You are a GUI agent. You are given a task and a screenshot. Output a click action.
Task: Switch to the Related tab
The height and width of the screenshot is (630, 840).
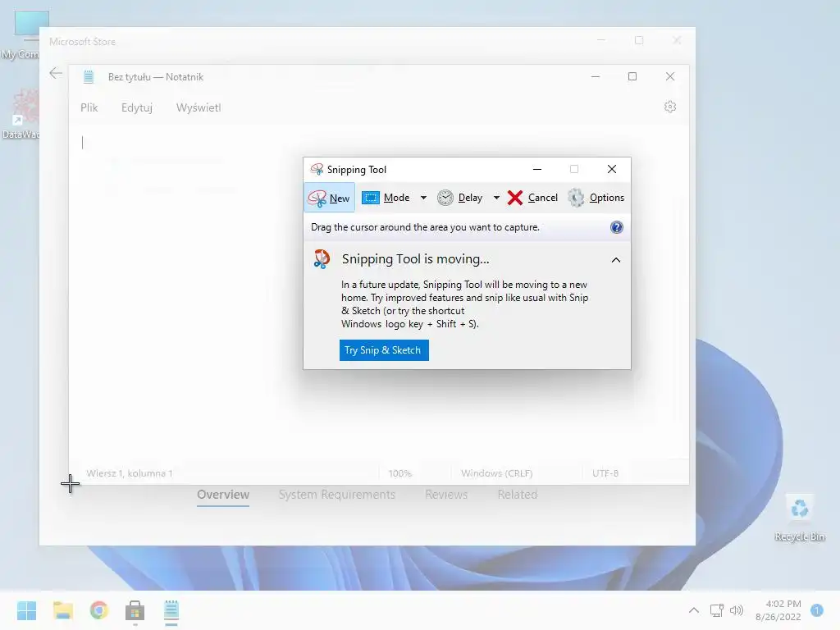click(518, 495)
